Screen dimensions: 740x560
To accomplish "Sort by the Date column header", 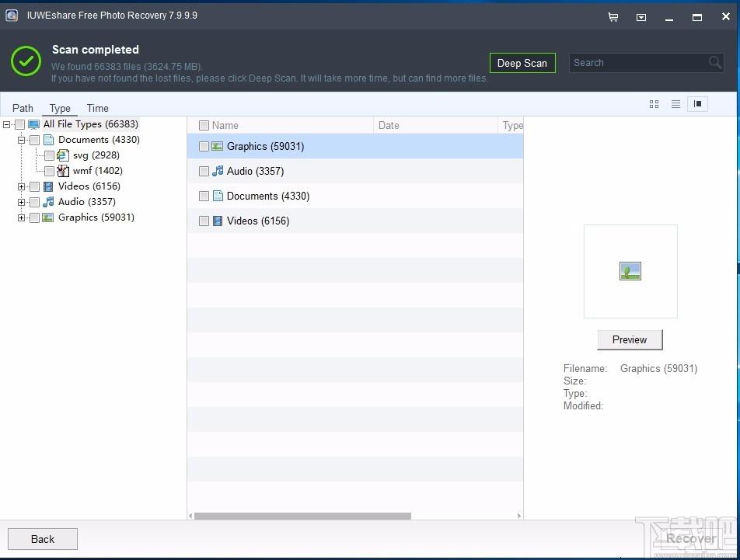I will tap(435, 125).
